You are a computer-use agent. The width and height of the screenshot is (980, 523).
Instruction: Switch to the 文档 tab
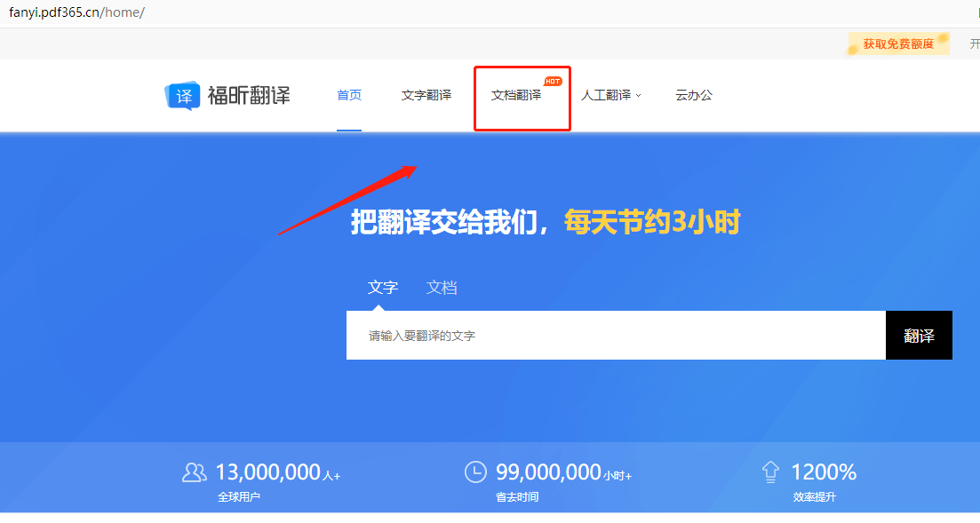click(x=442, y=288)
